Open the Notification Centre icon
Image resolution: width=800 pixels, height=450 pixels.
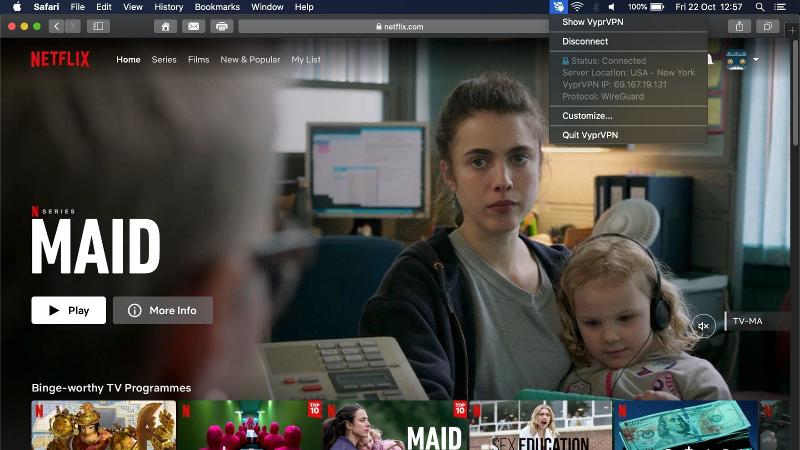tap(780, 7)
